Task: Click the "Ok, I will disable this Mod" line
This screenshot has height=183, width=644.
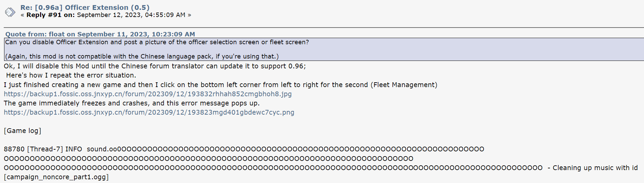Action: 155,66
